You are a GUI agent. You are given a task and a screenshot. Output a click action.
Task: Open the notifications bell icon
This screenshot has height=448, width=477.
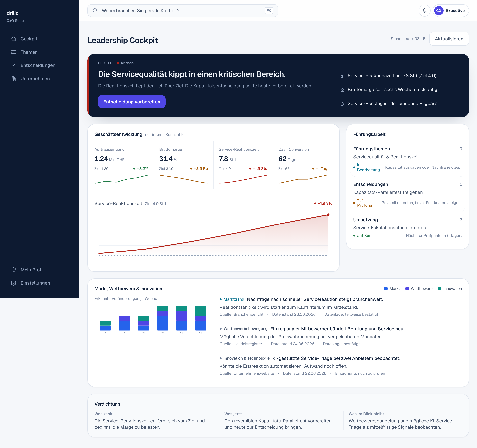click(x=424, y=11)
